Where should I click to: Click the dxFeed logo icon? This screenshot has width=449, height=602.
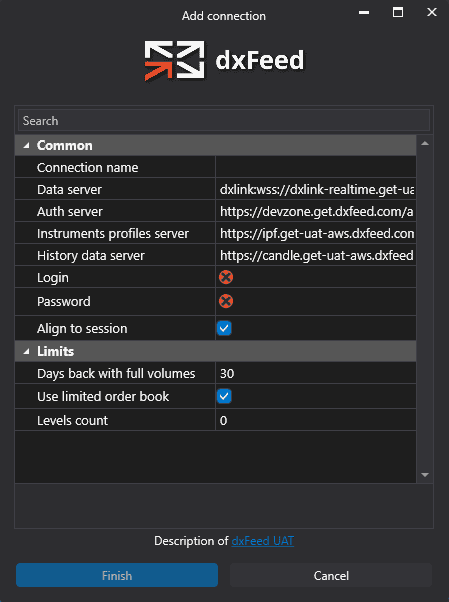point(174,61)
